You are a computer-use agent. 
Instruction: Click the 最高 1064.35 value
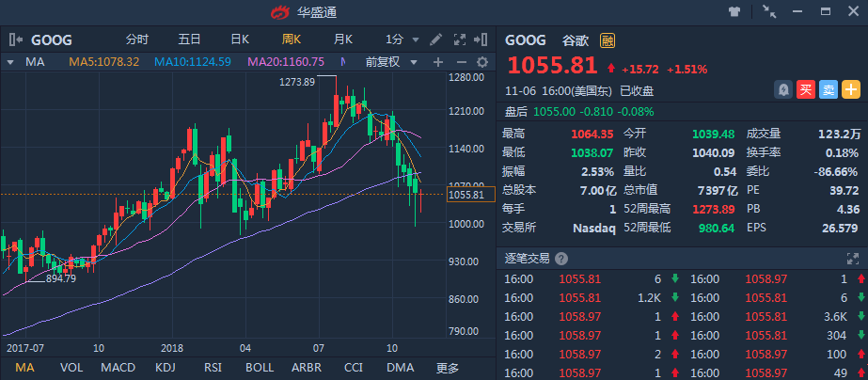point(592,134)
